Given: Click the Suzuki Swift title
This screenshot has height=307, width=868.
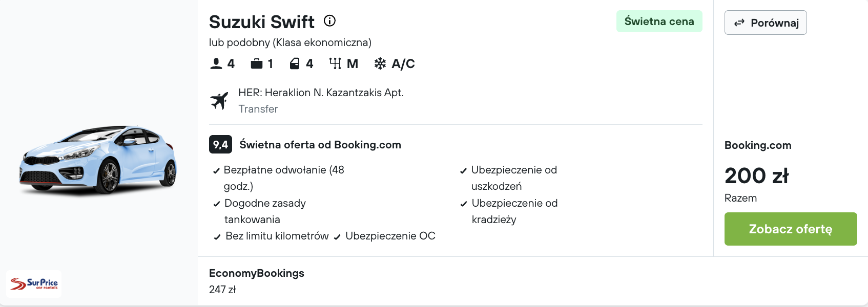Looking at the screenshot, I should click(262, 22).
